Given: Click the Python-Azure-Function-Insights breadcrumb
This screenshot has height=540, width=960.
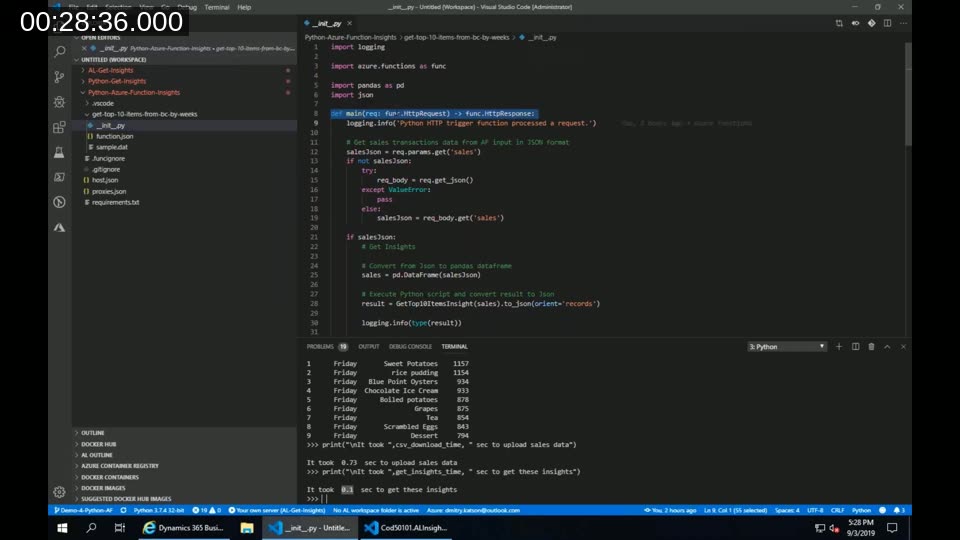Looking at the screenshot, I should tap(350, 37).
